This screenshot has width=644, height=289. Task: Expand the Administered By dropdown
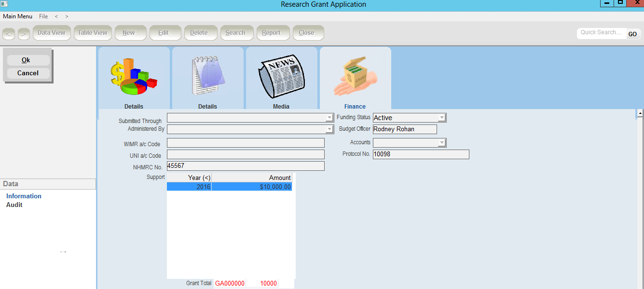[329, 129]
